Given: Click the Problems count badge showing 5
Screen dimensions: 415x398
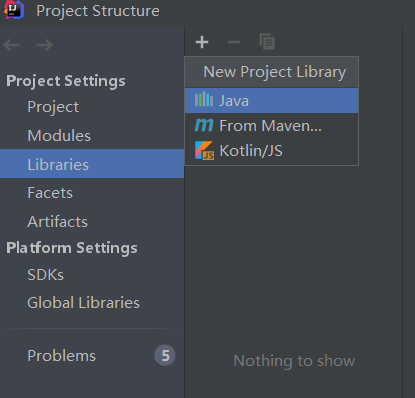Looking at the screenshot, I should coord(165,355).
